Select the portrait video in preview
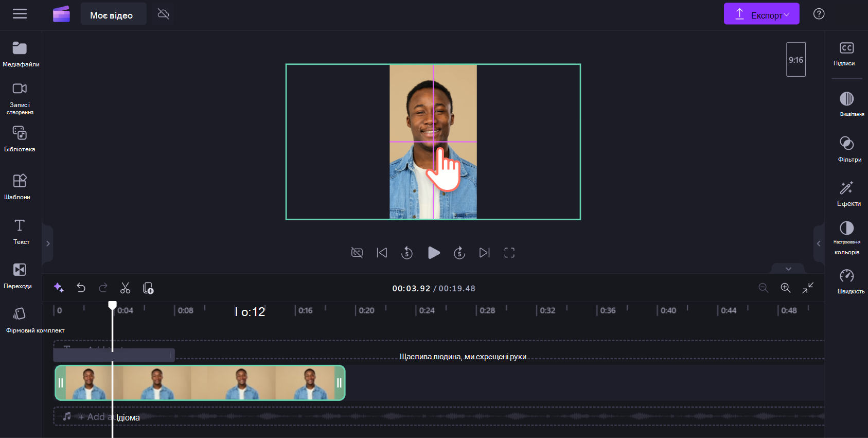The image size is (868, 438). tap(433, 142)
